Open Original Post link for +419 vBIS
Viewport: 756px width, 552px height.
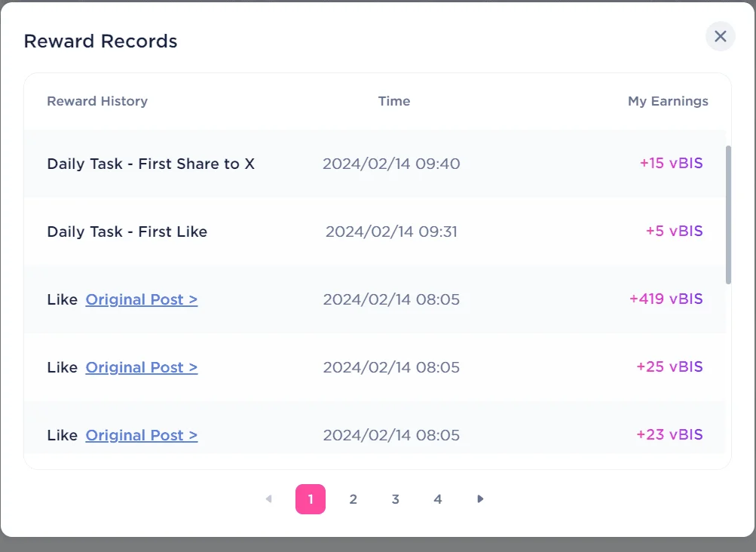tap(142, 299)
